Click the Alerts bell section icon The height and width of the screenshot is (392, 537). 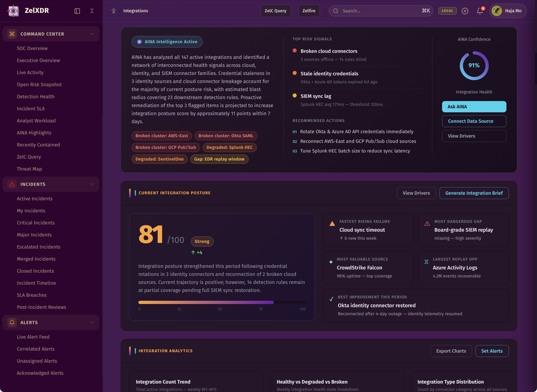coord(12,322)
